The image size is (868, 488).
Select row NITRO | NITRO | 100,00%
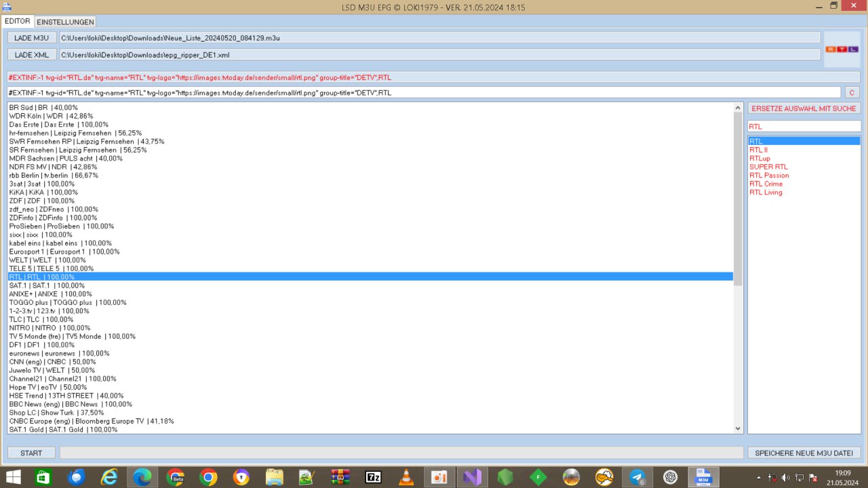click(x=370, y=328)
